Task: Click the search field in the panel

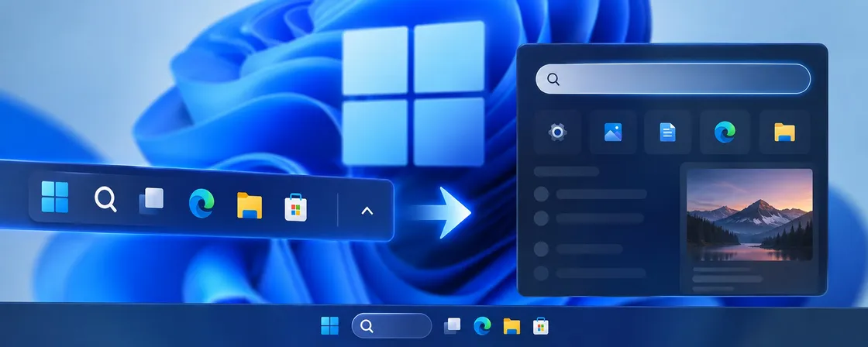Action: tap(673, 78)
